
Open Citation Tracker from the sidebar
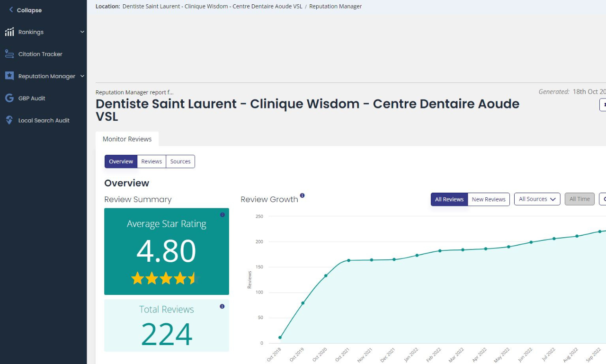[x=9, y=54]
